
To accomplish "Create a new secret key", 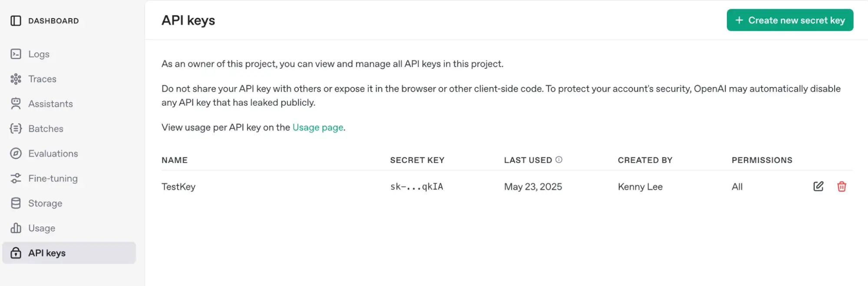I will point(790,20).
